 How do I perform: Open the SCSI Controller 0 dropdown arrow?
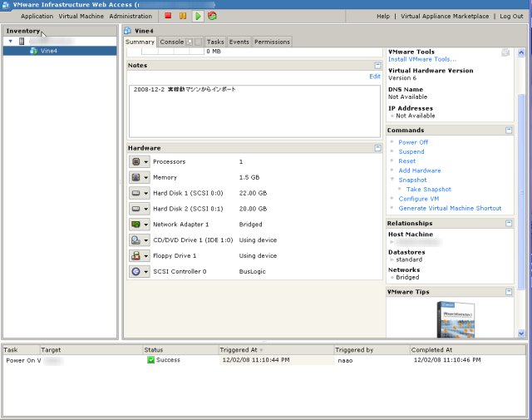tap(146, 272)
